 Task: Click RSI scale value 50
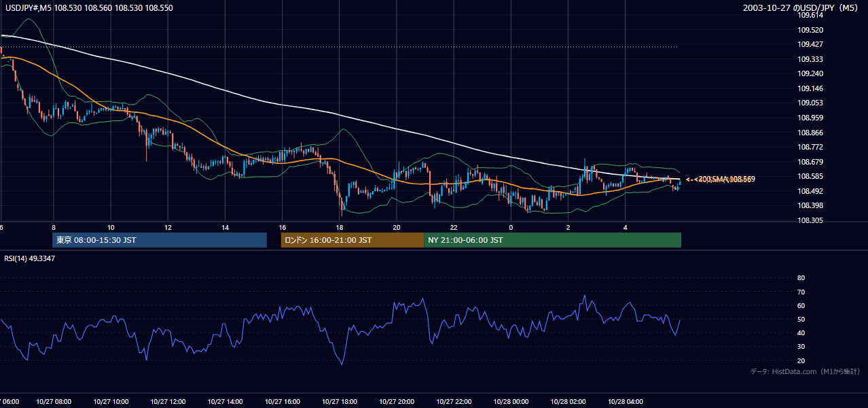pos(801,319)
